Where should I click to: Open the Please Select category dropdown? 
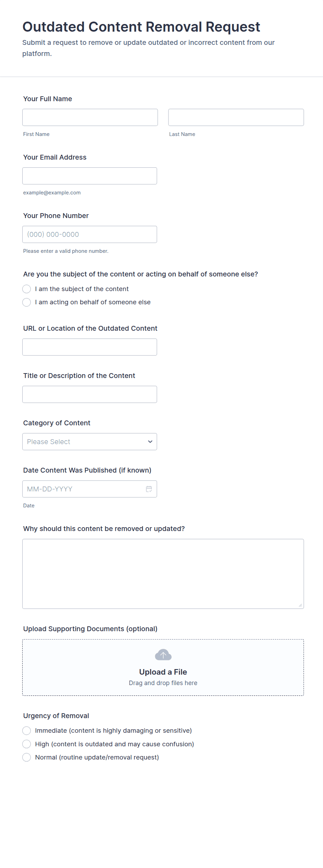click(89, 442)
